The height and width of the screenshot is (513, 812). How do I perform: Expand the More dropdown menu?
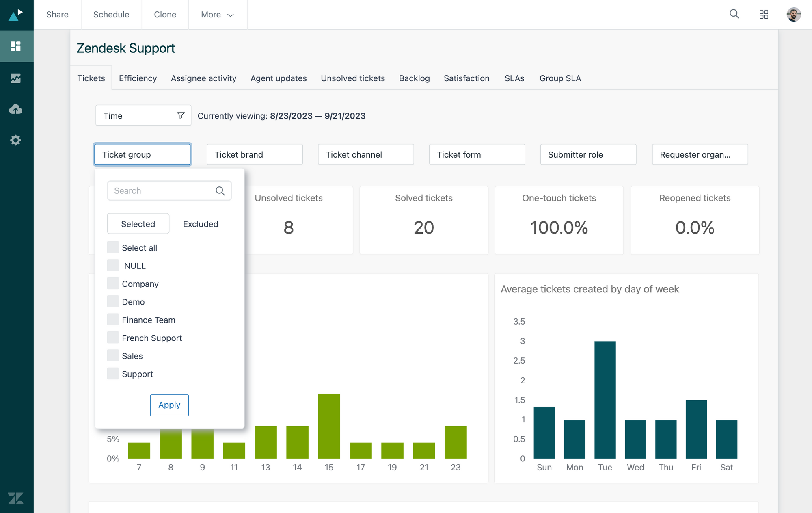(x=218, y=15)
